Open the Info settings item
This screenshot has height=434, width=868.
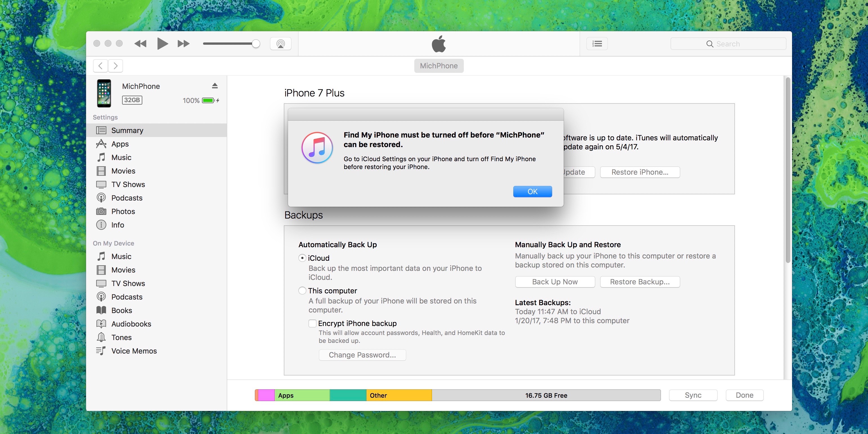(x=118, y=225)
